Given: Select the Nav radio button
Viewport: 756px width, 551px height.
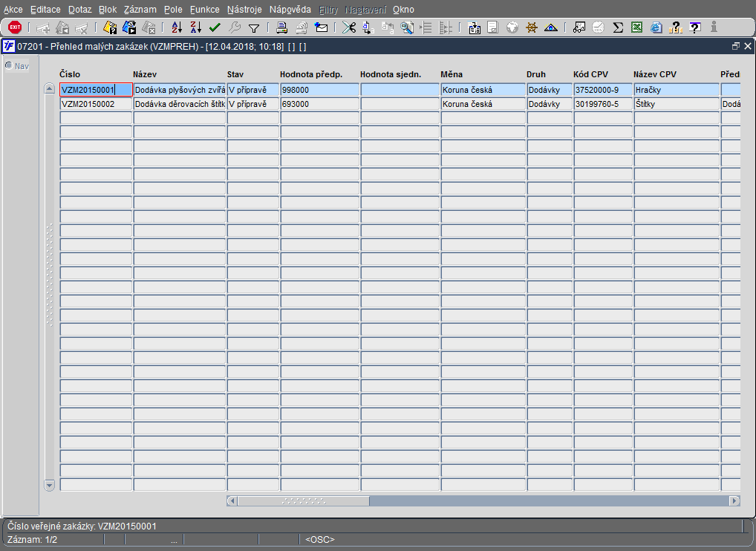Looking at the screenshot, I should tap(9, 65).
